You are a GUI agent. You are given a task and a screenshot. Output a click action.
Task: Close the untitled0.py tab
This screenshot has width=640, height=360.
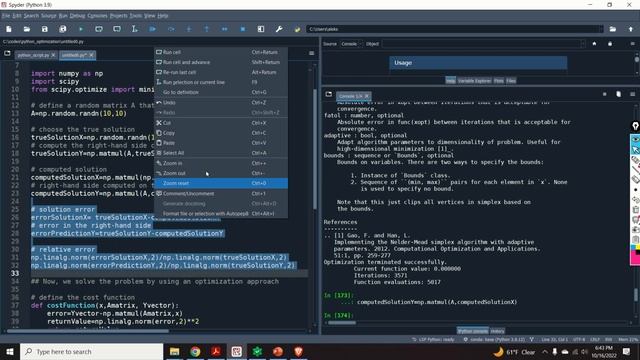91,55
